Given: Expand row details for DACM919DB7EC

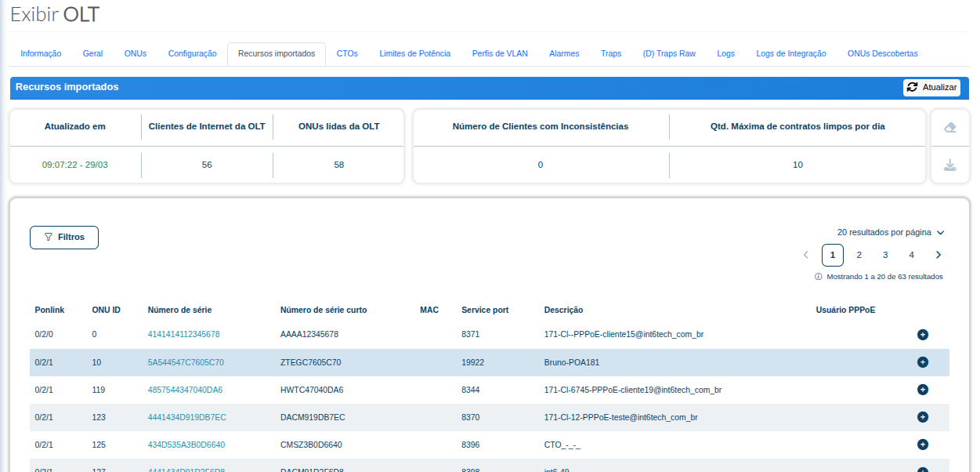Looking at the screenshot, I should pos(923,417).
